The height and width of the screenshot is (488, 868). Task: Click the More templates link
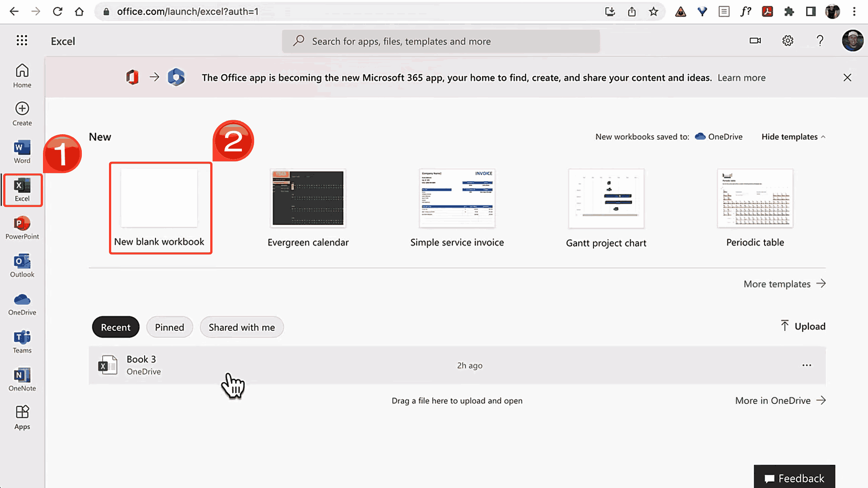pyautogui.click(x=785, y=284)
